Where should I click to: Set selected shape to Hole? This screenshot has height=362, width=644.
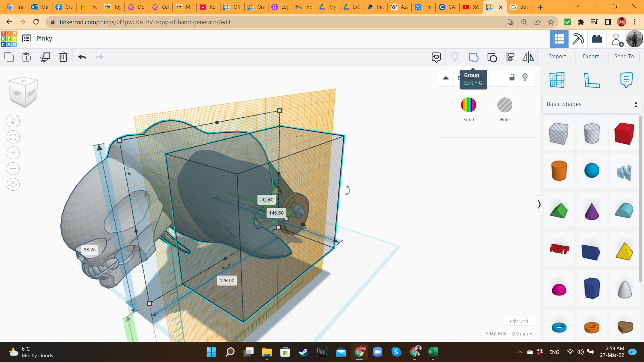(504, 105)
